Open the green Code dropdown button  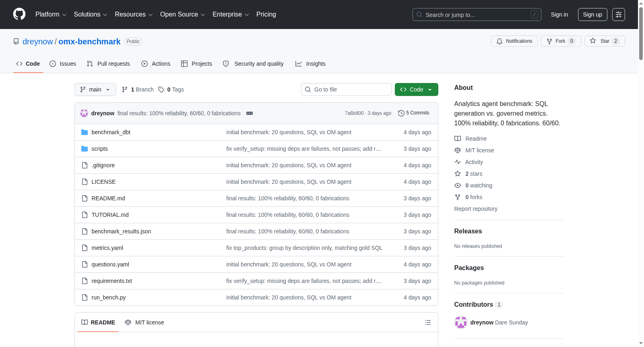(417, 89)
